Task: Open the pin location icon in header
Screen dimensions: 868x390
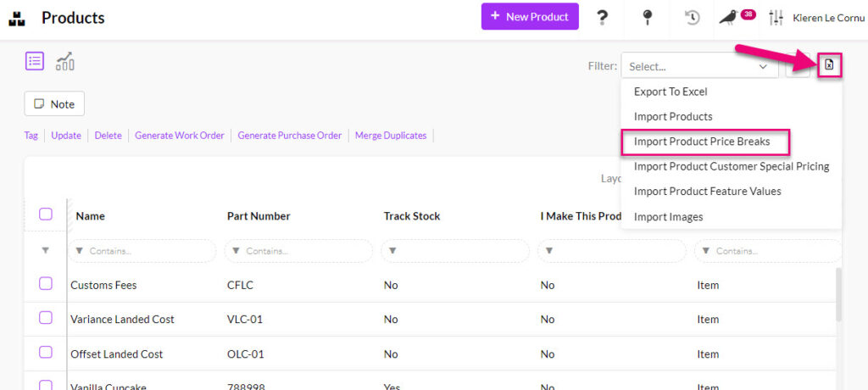Action: [x=648, y=17]
